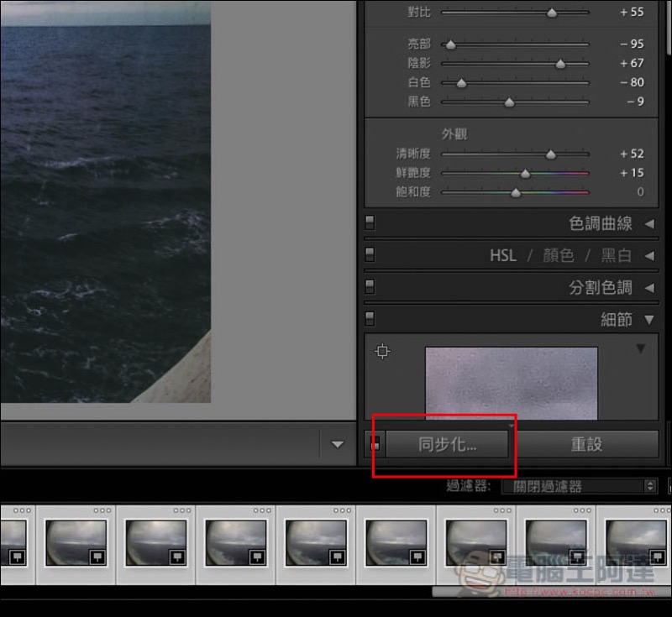The height and width of the screenshot is (617, 672).
Task: Toggle the Tone Curve (色調曲線) panel switch
Action: click(x=370, y=223)
